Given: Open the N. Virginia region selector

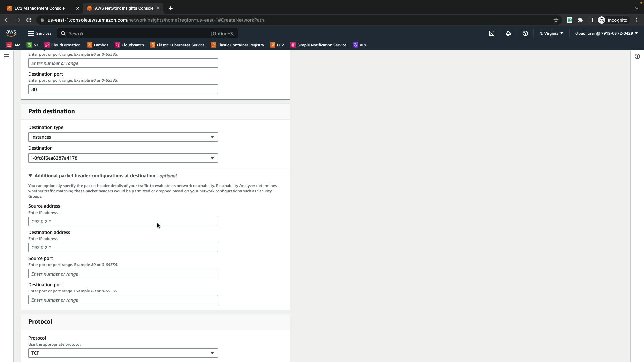Looking at the screenshot, I should [x=551, y=33].
